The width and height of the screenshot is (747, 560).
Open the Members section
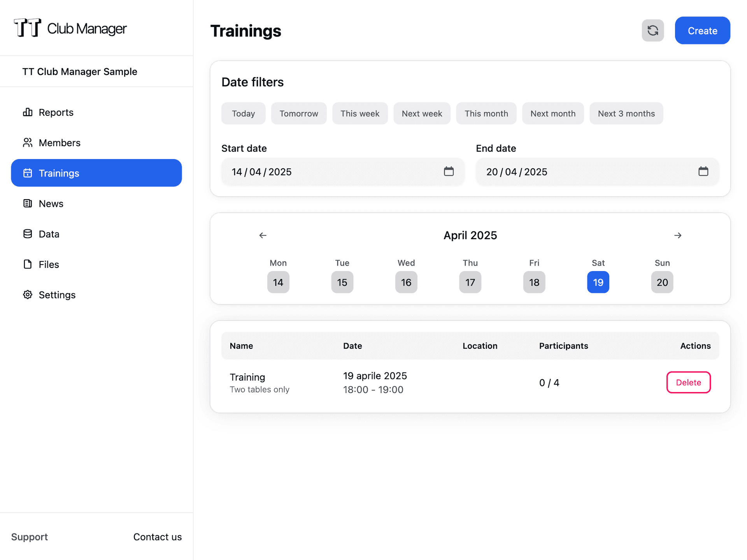click(x=60, y=143)
